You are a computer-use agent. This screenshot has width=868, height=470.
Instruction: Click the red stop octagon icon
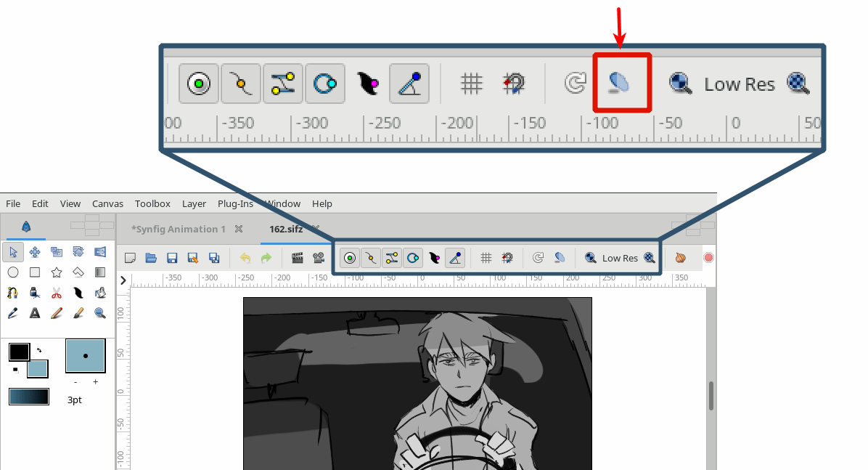(x=708, y=258)
